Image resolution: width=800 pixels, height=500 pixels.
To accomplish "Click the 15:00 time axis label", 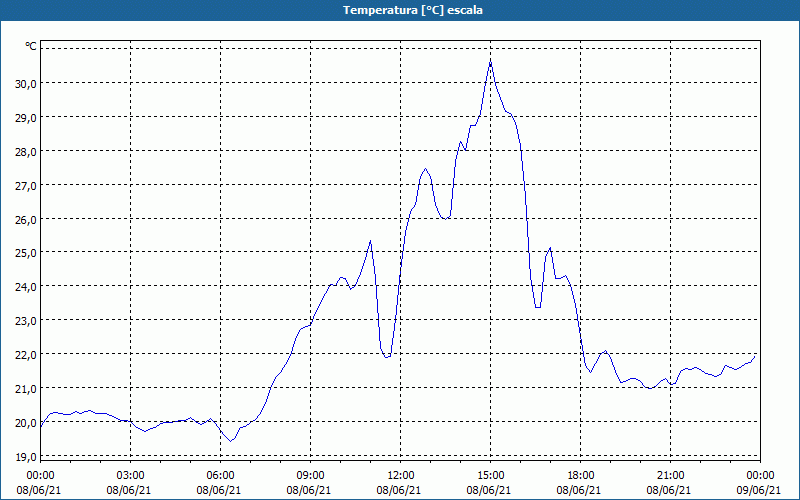I will tap(491, 476).
